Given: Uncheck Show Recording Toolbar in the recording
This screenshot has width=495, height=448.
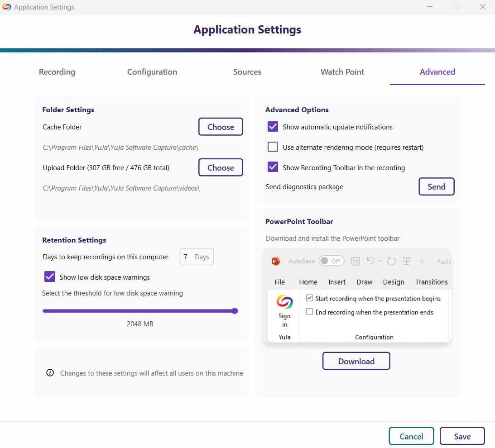Looking at the screenshot, I should [273, 167].
